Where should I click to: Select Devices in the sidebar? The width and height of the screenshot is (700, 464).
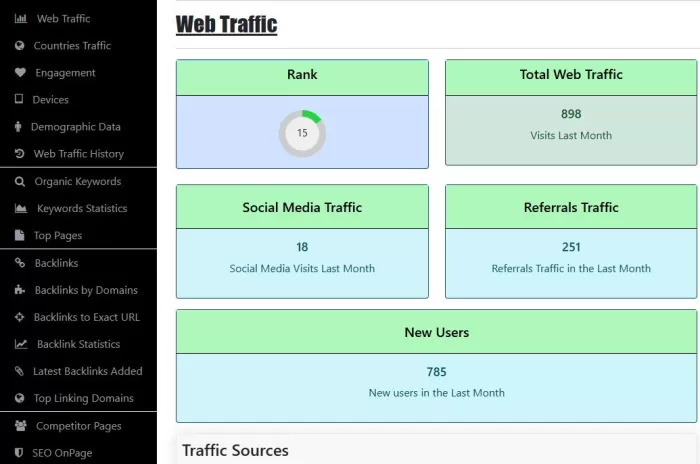(50, 100)
